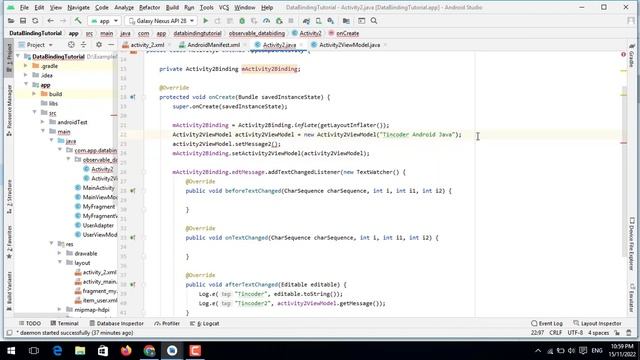
Task: Expand the androidTest folder
Action: click(43, 122)
